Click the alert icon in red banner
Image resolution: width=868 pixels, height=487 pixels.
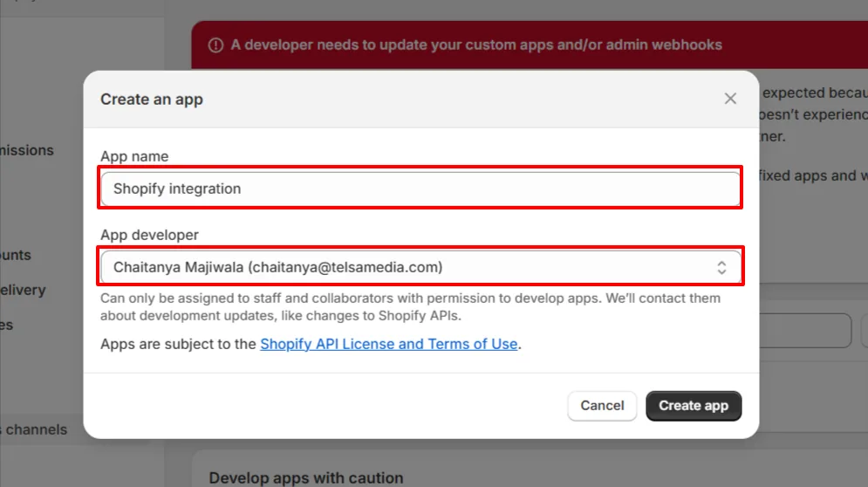pos(215,45)
